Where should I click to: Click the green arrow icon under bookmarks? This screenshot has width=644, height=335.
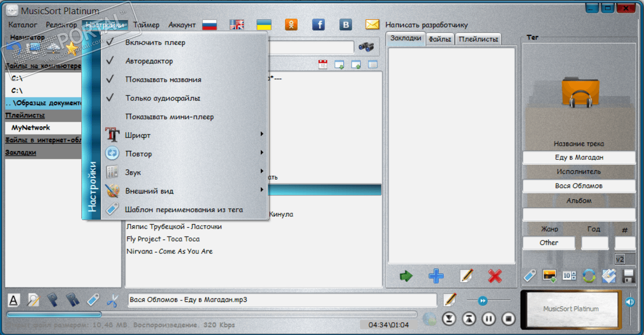406,276
